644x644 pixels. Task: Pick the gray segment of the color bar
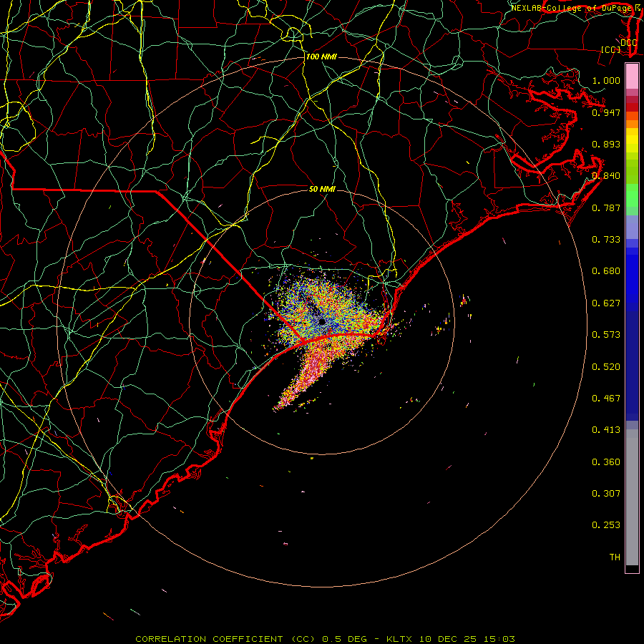632,497
